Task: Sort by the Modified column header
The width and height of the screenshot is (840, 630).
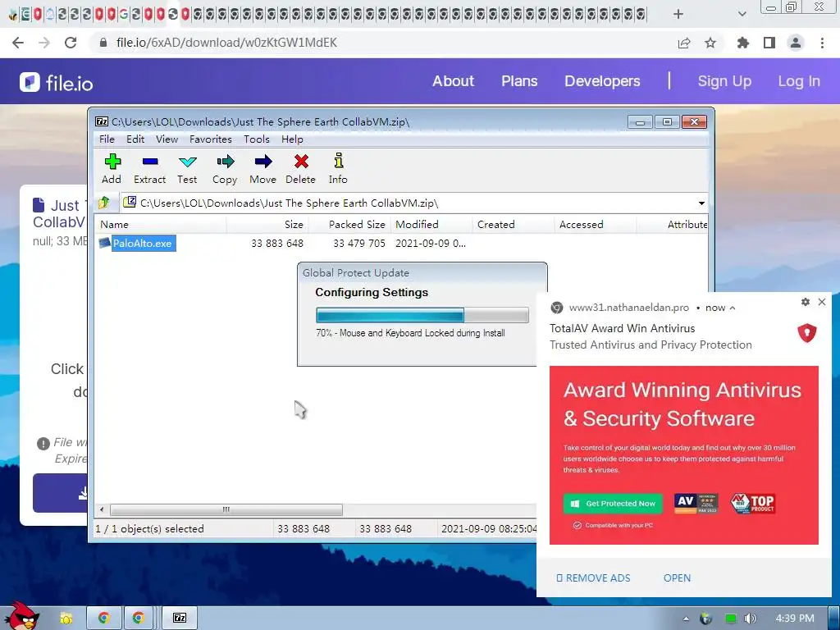Action: coord(431,225)
